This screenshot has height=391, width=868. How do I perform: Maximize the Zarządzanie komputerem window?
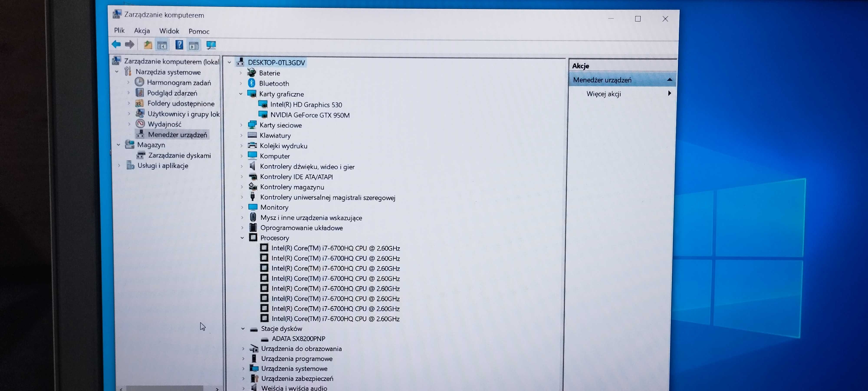pyautogui.click(x=638, y=18)
